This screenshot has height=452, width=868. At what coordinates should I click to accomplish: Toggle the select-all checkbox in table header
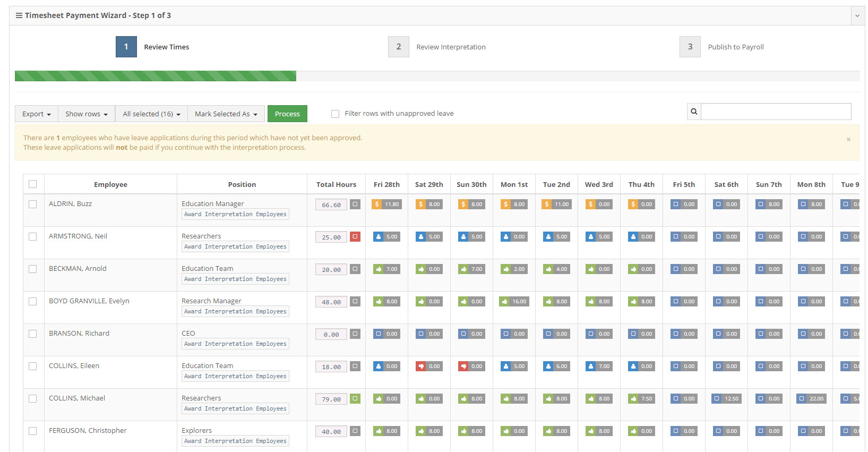pyautogui.click(x=33, y=184)
